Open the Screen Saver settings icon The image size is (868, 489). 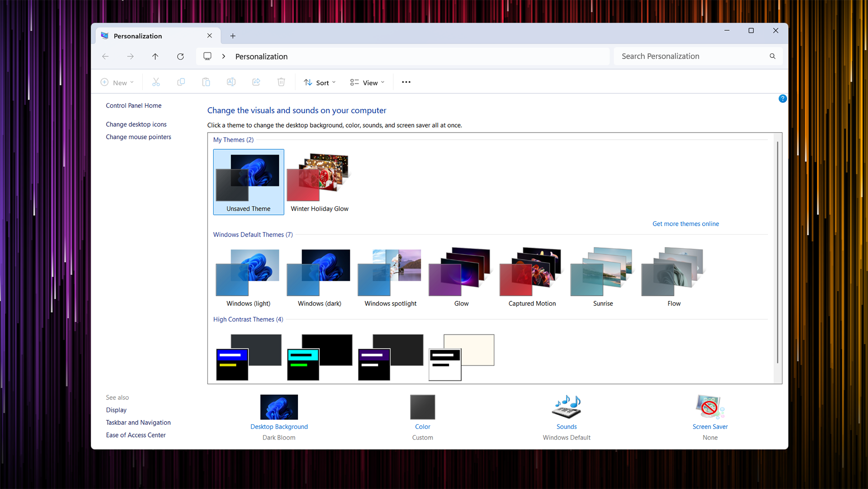[x=710, y=407]
